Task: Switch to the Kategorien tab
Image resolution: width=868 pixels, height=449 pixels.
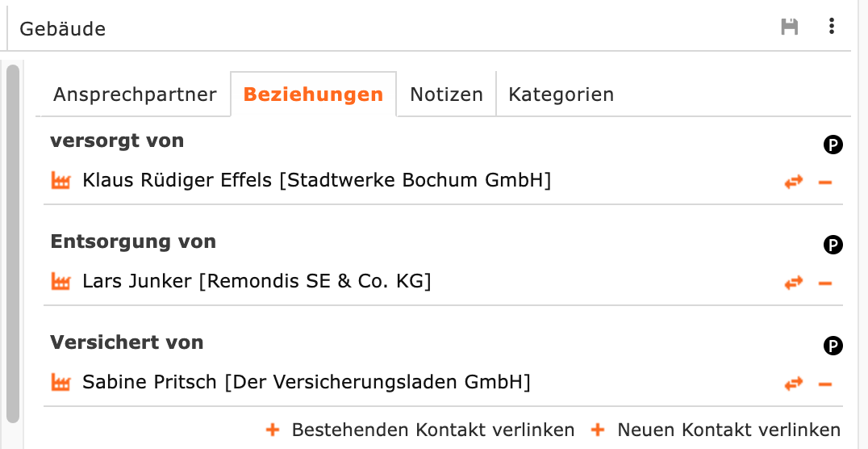Action: tap(561, 94)
